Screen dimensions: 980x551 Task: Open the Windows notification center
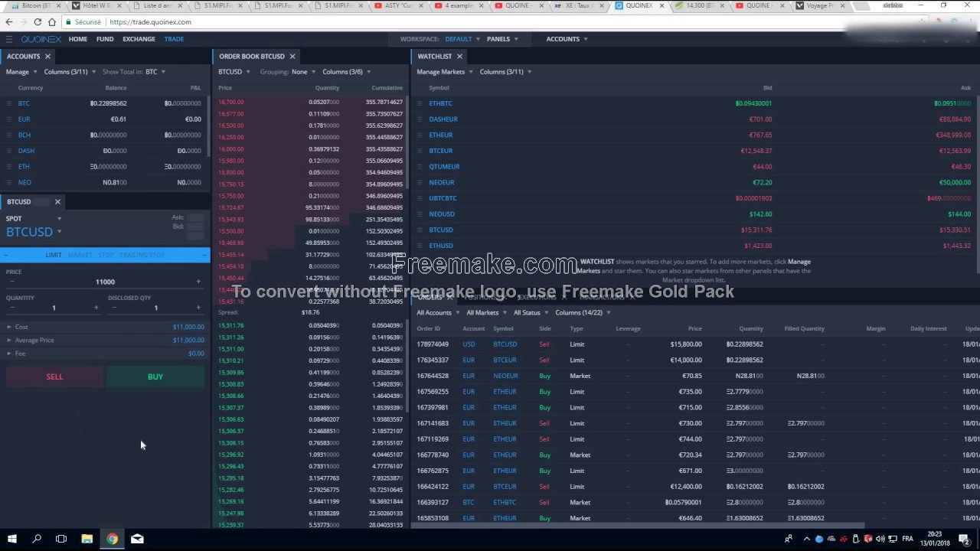tap(965, 539)
